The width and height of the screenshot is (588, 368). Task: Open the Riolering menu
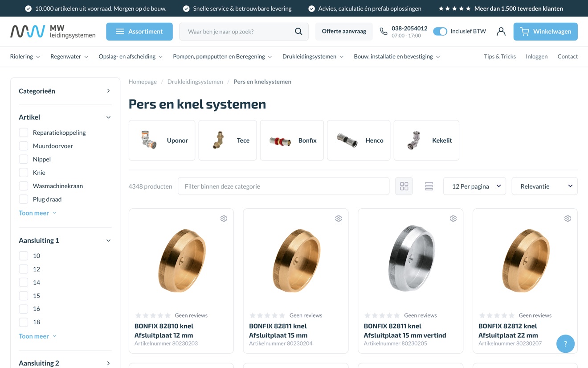pyautogui.click(x=25, y=57)
